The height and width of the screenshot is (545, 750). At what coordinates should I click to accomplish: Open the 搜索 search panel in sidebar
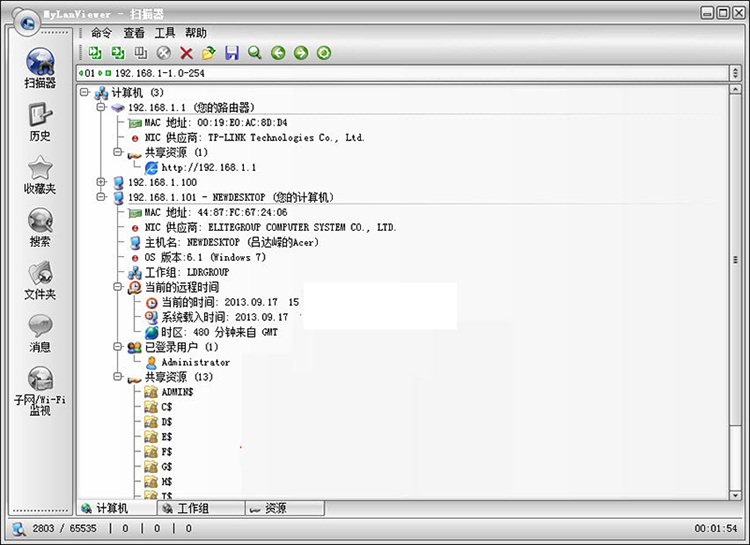pyautogui.click(x=40, y=226)
